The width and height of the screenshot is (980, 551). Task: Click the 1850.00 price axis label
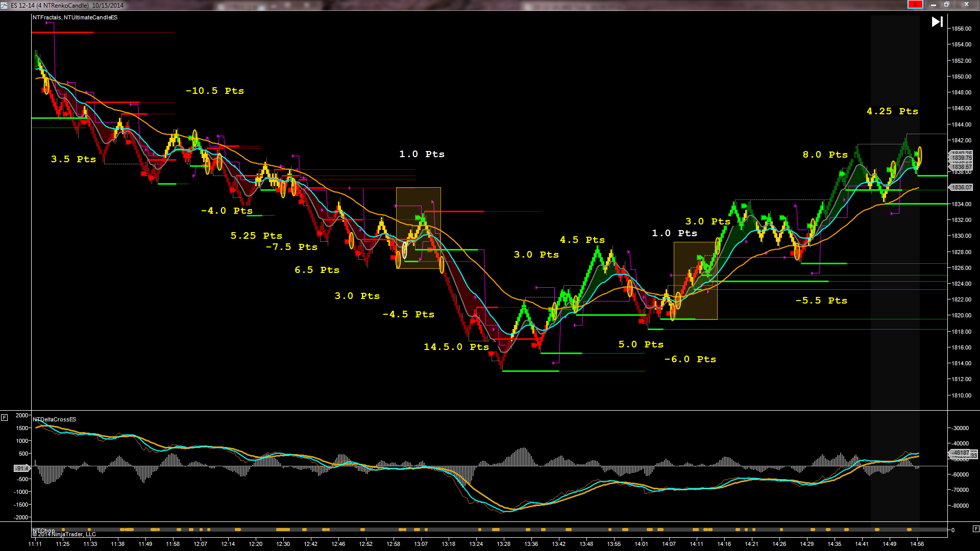(962, 77)
